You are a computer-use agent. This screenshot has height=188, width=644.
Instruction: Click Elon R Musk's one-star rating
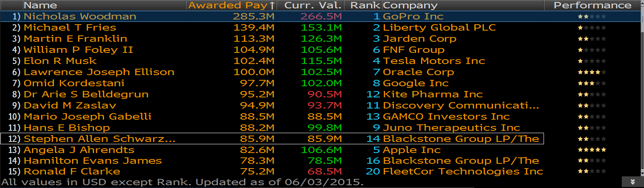pos(592,61)
